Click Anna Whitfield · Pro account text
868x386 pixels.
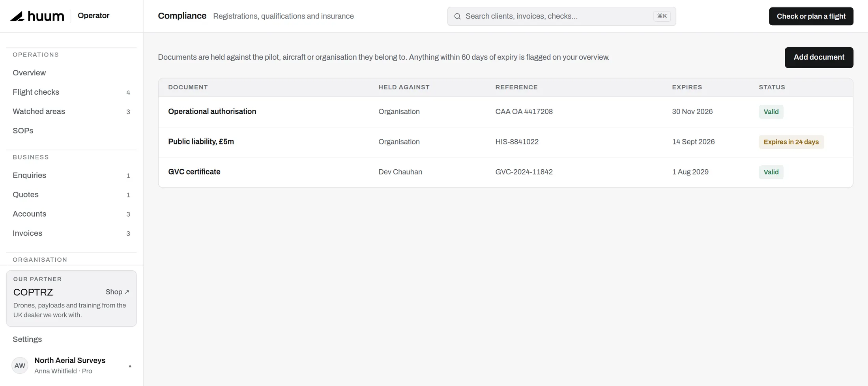tap(63, 371)
